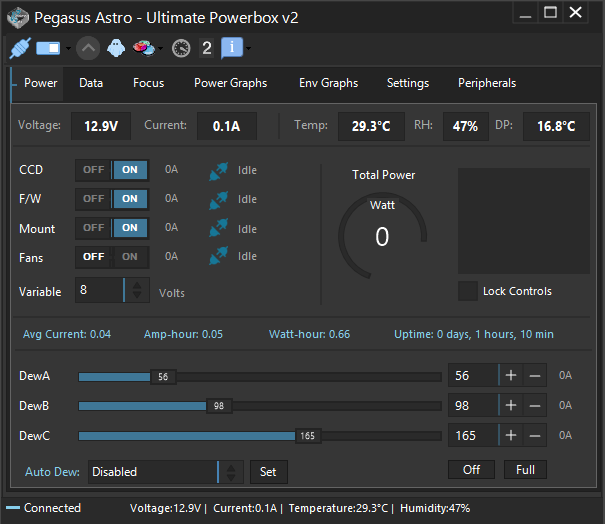The image size is (605, 524).
Task: Turn Mount output OFF
Action: point(94,228)
